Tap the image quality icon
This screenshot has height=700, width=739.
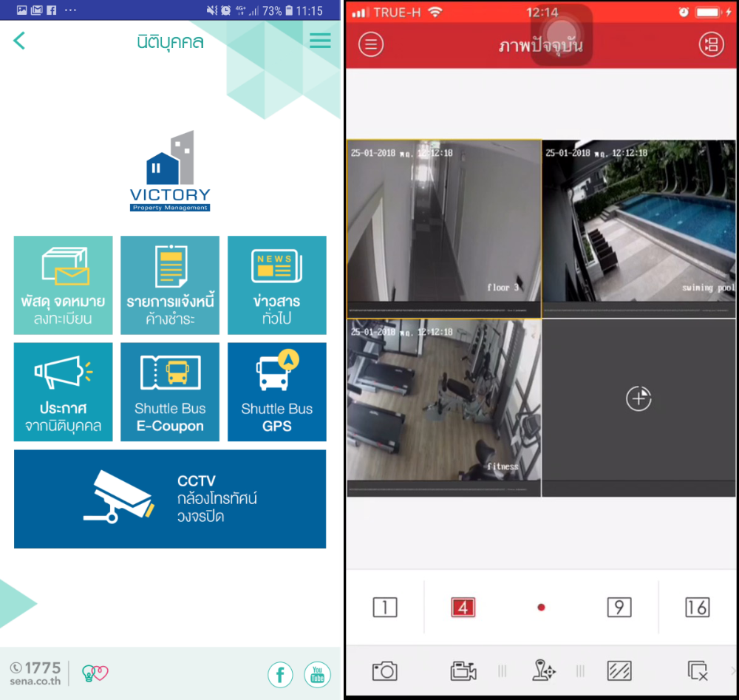[619, 670]
